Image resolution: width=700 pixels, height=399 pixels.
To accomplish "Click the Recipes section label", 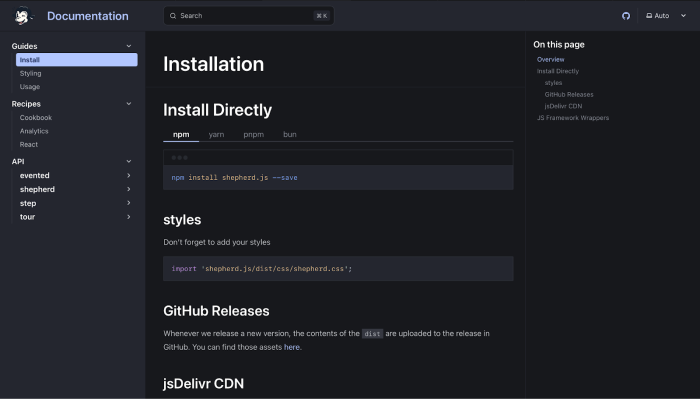I will 26,104.
